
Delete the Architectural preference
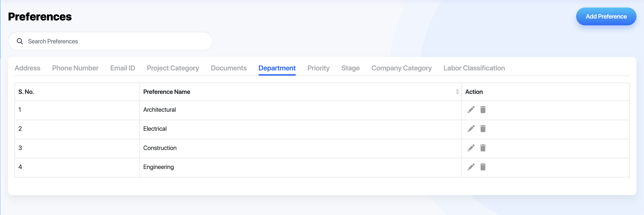click(x=483, y=110)
